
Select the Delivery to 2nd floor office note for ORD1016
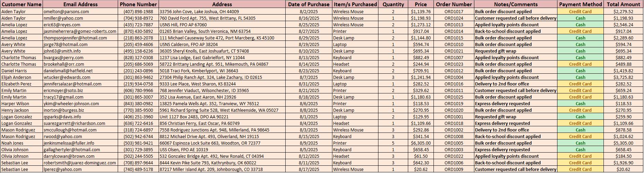pyautogui.click(x=502, y=84)
